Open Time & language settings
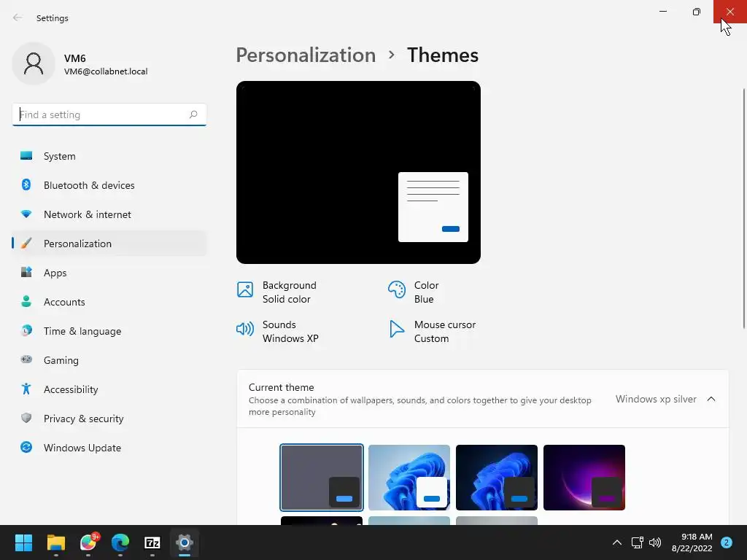Screen dimensions: 747x560 [109, 331]
